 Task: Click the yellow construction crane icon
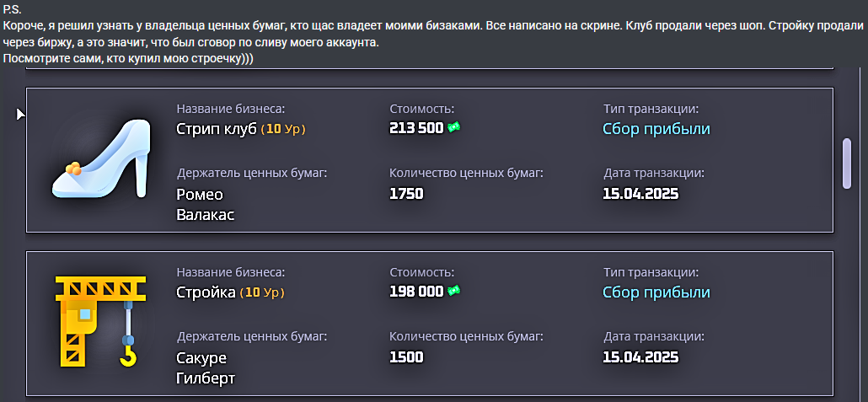pyautogui.click(x=101, y=321)
